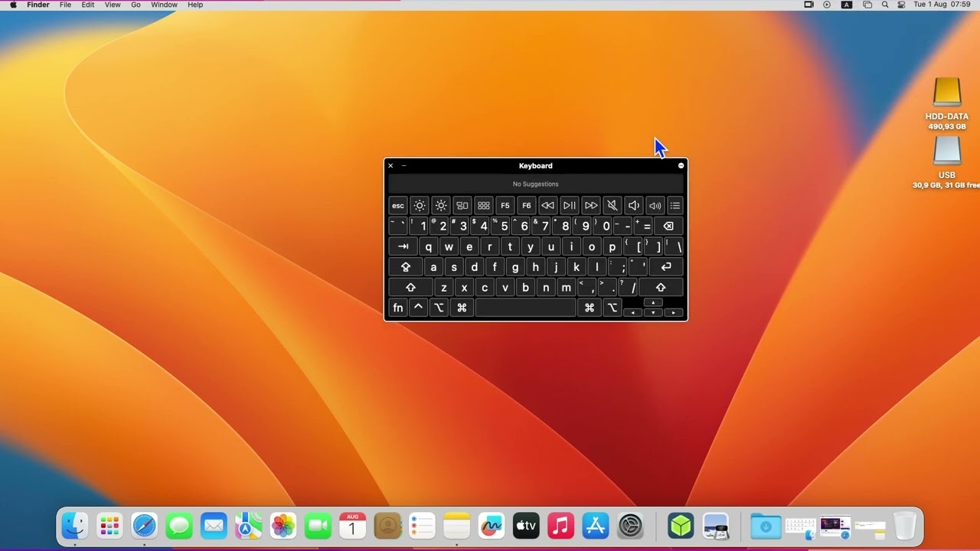Open the Edit menu

88,5
